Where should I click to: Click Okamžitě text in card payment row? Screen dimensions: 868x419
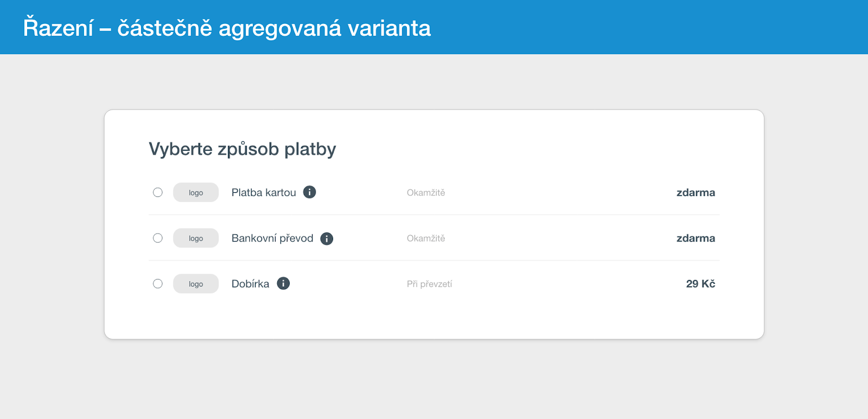tap(426, 193)
